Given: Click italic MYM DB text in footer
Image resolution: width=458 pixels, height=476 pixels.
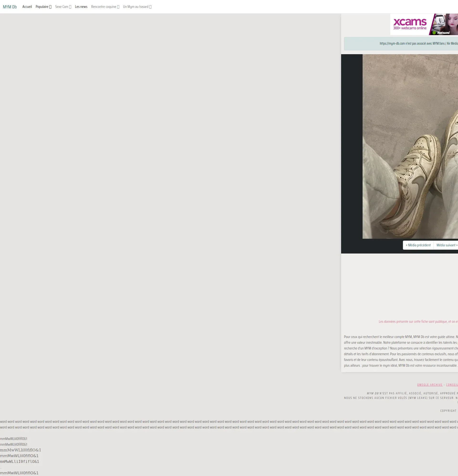Looking at the screenshot, I should point(372,393).
